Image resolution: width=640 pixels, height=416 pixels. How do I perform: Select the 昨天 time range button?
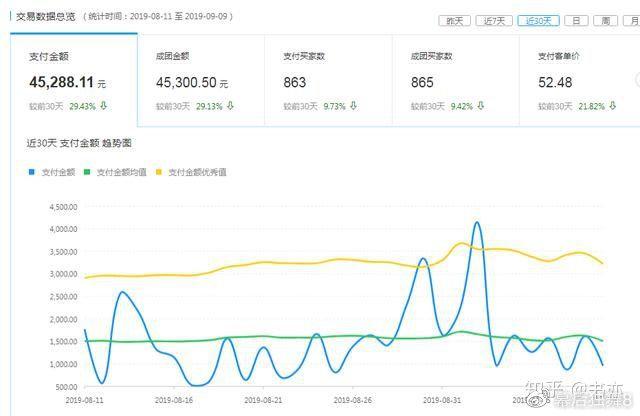click(454, 20)
